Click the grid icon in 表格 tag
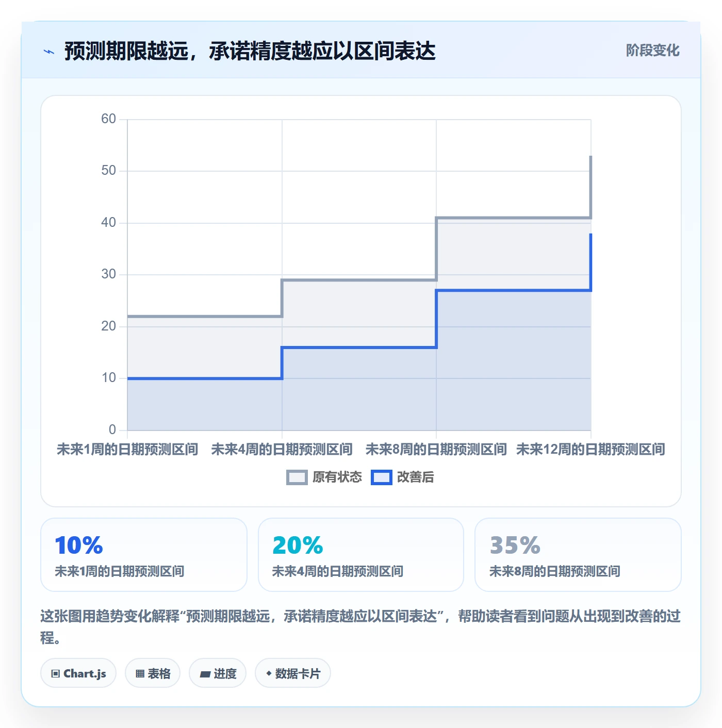This screenshot has width=722, height=728. pyautogui.click(x=140, y=674)
